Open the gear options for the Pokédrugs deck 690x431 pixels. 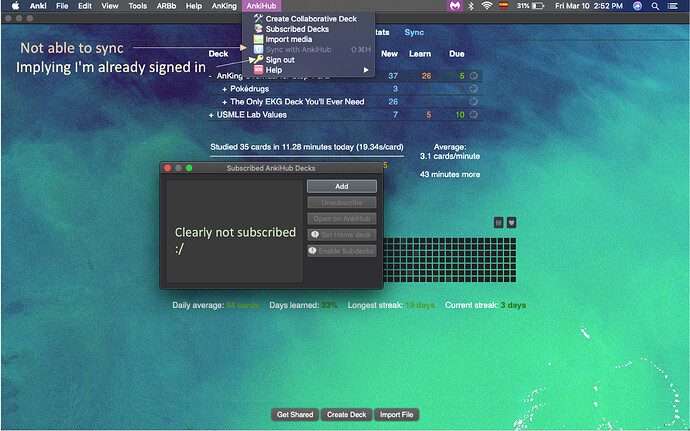tap(473, 88)
